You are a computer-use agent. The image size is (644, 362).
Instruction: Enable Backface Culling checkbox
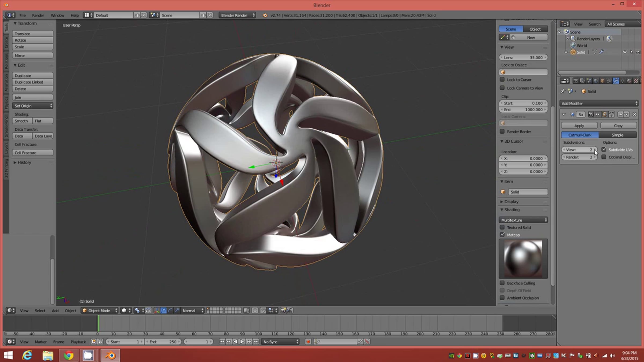click(502, 283)
